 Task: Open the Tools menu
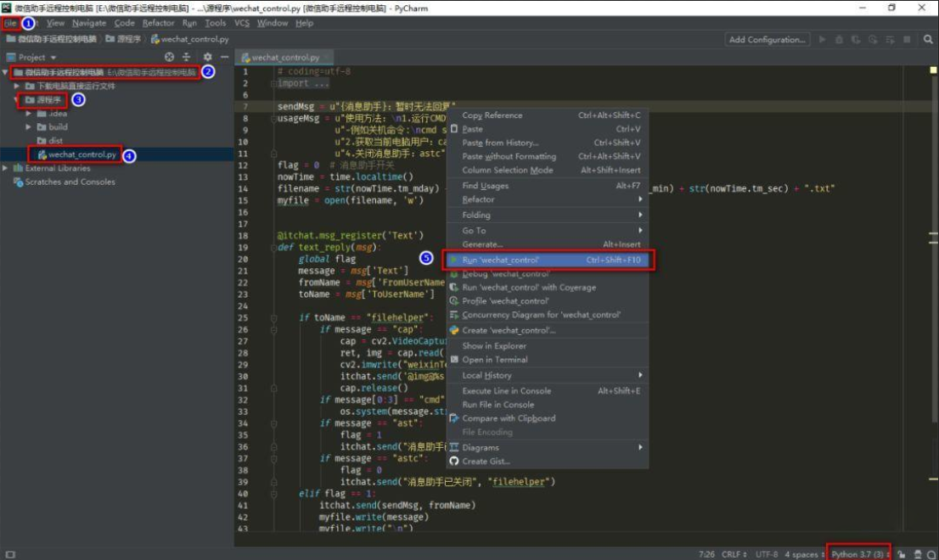pyautogui.click(x=216, y=23)
